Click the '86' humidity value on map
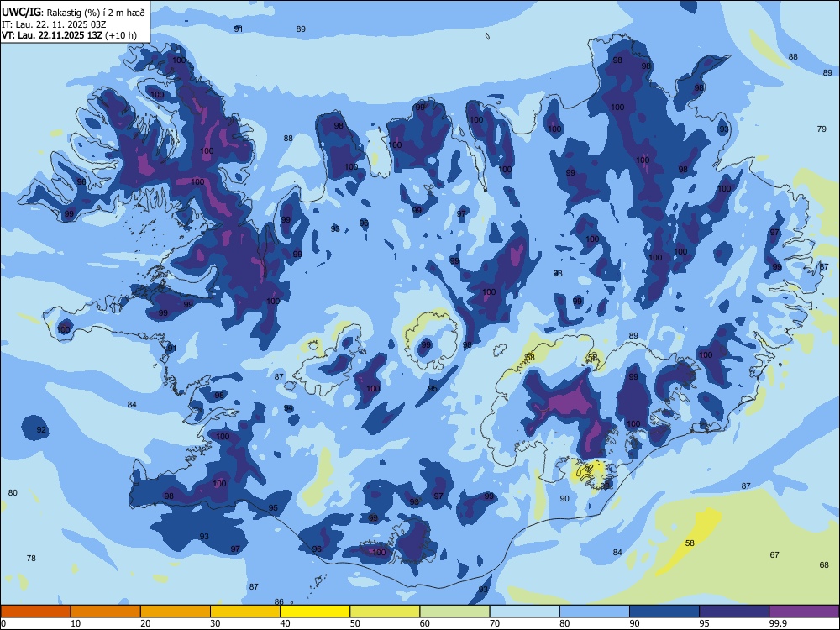 pyautogui.click(x=279, y=601)
